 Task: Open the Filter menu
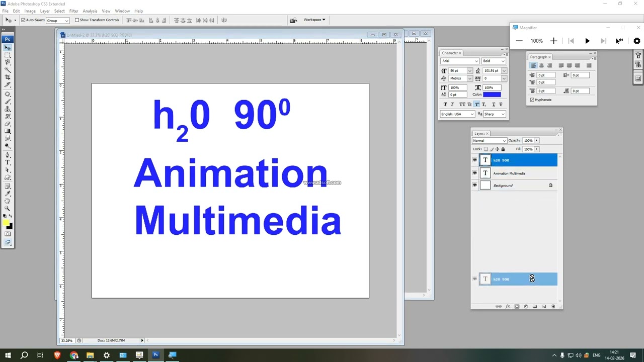coord(73,11)
